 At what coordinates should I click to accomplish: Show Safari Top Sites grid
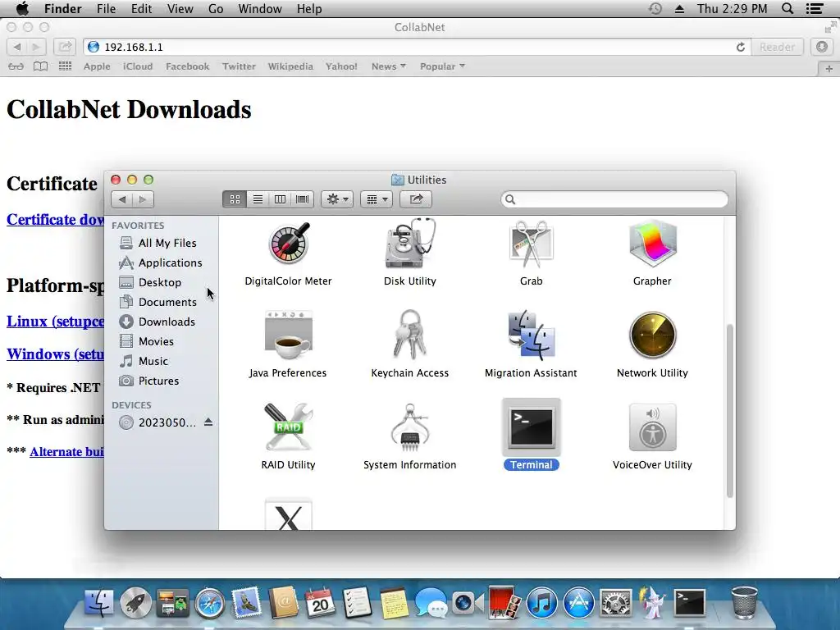pyautogui.click(x=65, y=66)
